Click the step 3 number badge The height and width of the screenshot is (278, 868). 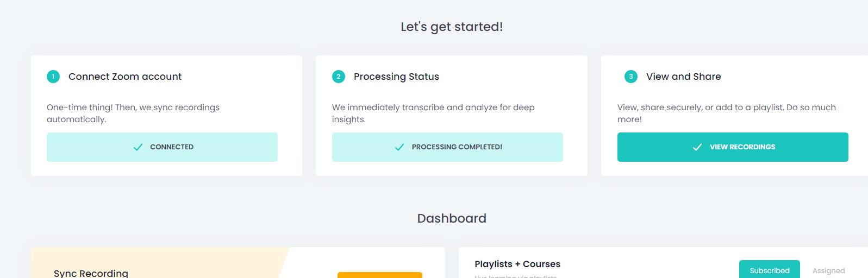[x=630, y=77]
